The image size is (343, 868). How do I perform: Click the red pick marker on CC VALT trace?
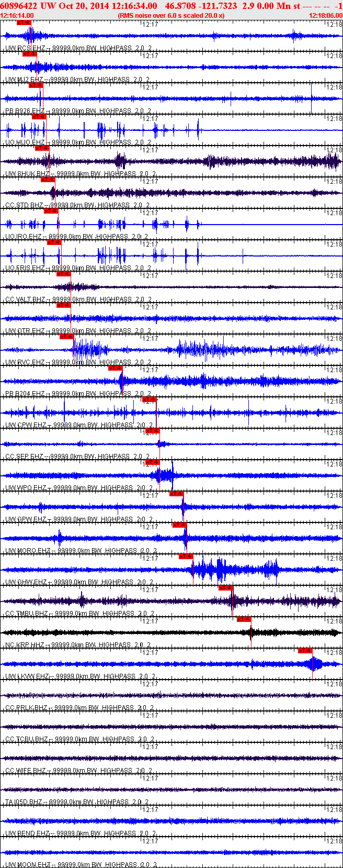pyautogui.click(x=63, y=274)
